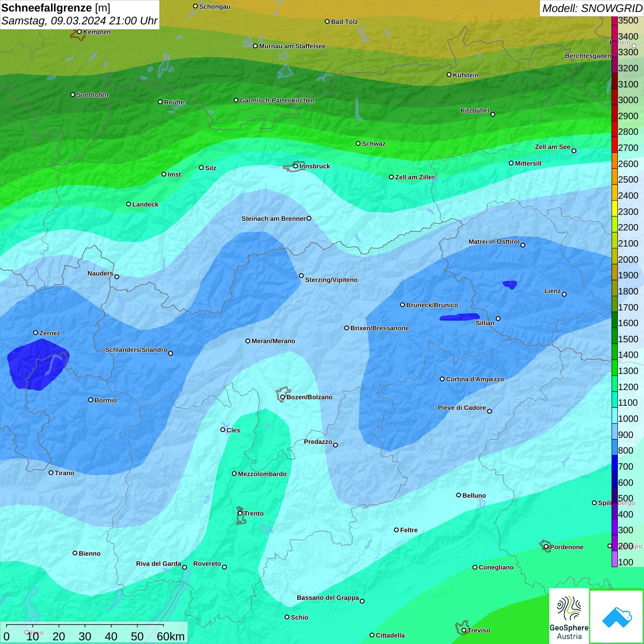Click the Bormio location dot
The image size is (644, 644).
pos(91,400)
